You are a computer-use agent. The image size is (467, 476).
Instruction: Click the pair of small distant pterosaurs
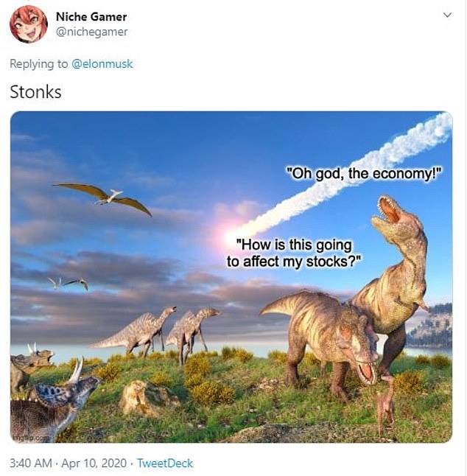pyautogui.click(x=69, y=283)
